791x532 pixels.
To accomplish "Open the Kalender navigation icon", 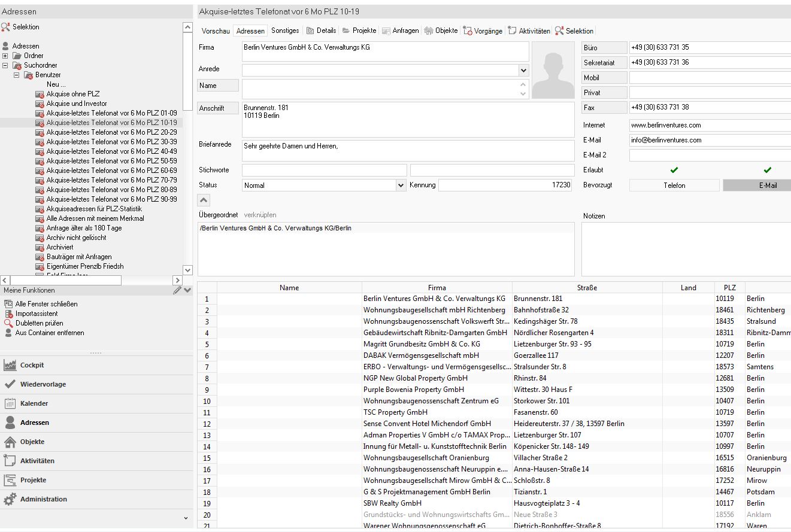I will tap(10, 403).
